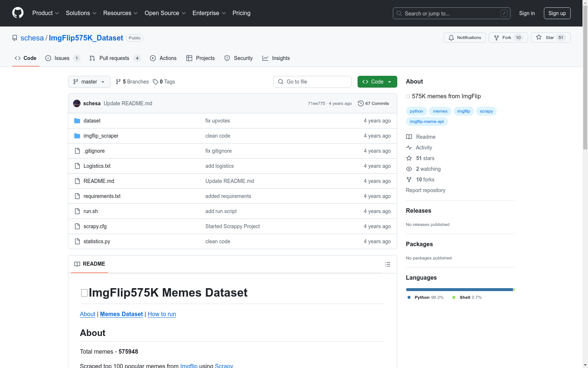Screen dimensions: 588x368
Task: Open the python topic tag
Action: pos(416,111)
